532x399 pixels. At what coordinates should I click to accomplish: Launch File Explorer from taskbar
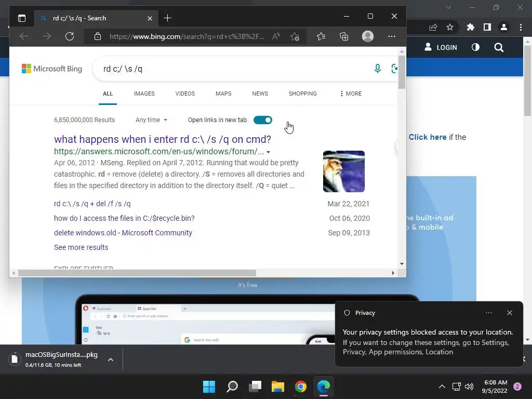pos(277,387)
